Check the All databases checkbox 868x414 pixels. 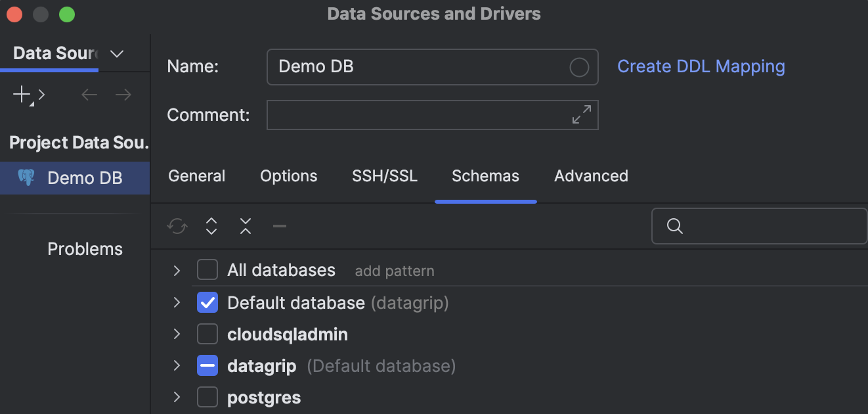207,269
